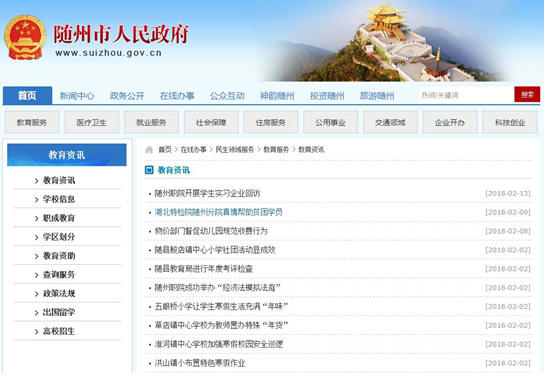The image size is (544, 380).
Task: Open article 五眼桥小学让学生寒假生活充满年味
Action: coord(221,306)
